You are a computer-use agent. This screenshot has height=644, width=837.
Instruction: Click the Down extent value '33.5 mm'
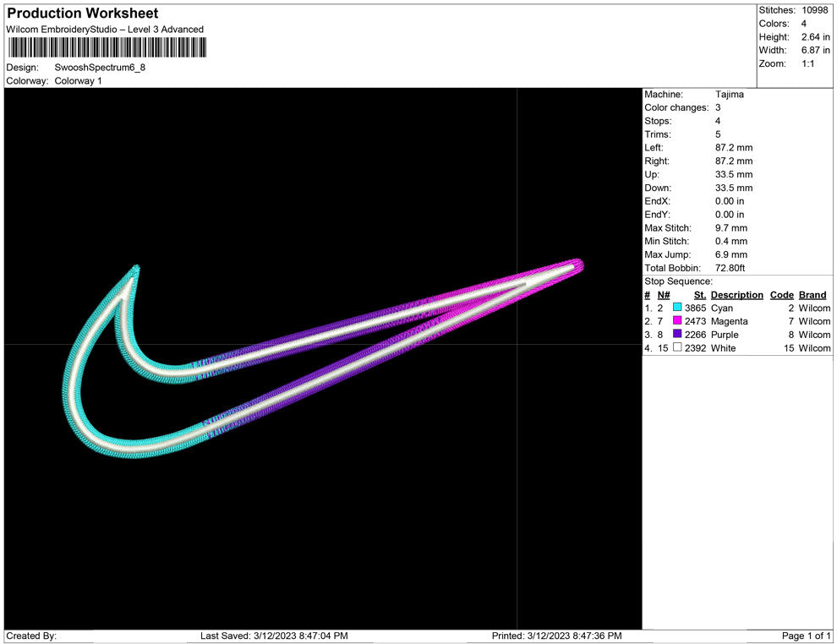pyautogui.click(x=734, y=188)
